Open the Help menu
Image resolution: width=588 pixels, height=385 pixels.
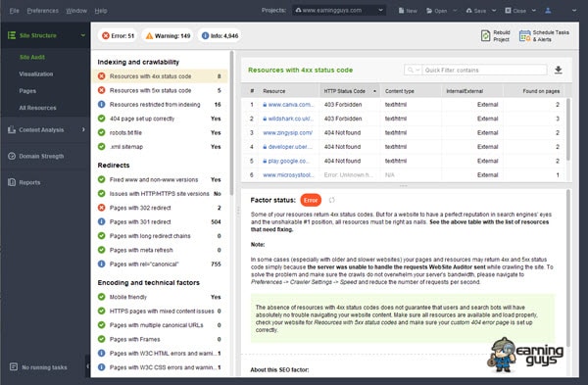pos(101,11)
